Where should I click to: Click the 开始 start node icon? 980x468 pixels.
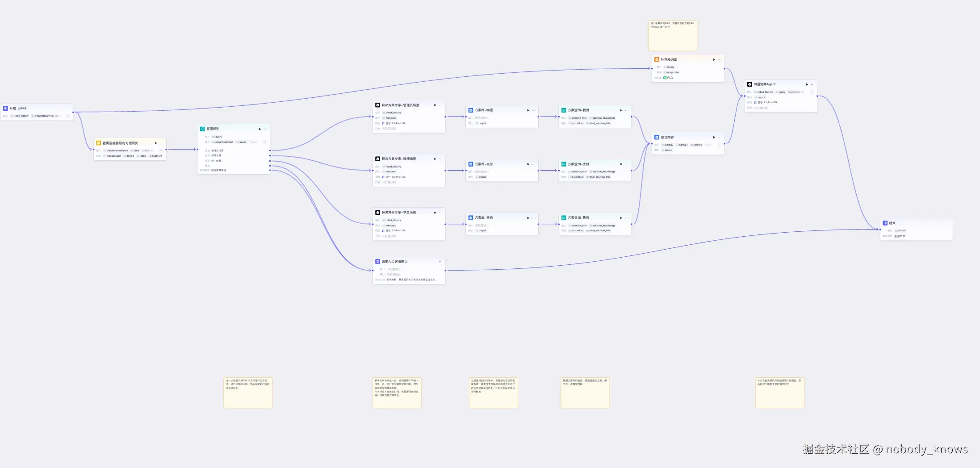pos(5,108)
